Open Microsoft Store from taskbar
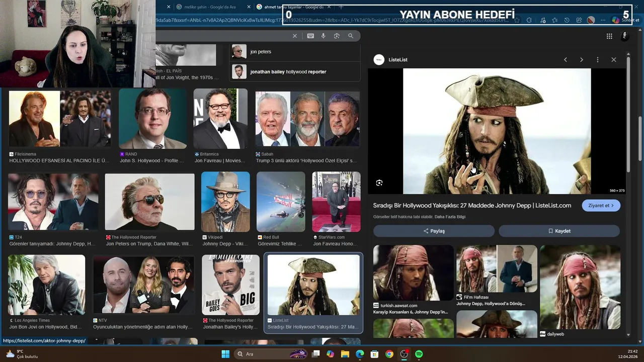This screenshot has height=362, width=644. (374, 354)
